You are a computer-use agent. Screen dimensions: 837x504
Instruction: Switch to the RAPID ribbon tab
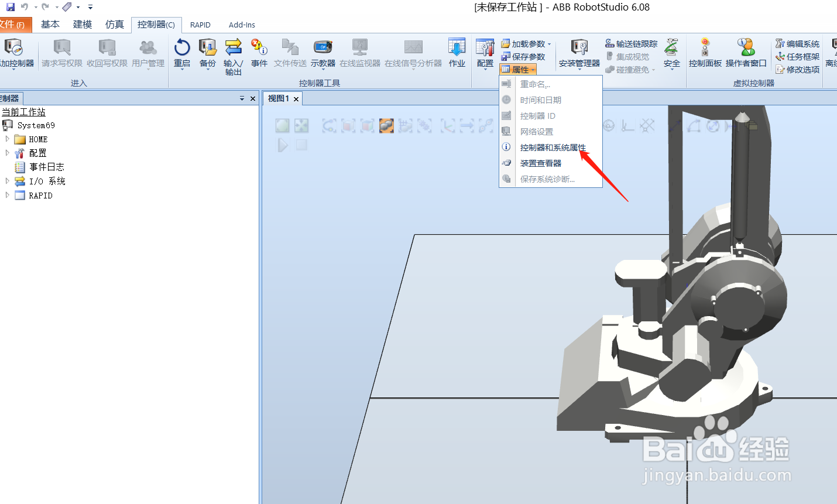click(200, 25)
